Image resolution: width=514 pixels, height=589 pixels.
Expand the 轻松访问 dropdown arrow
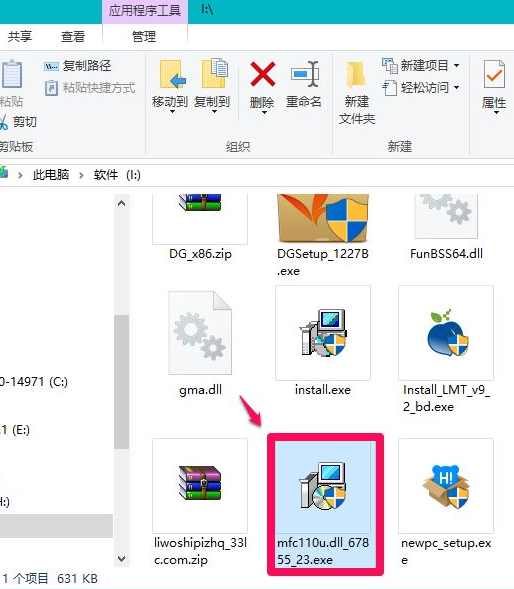click(x=456, y=88)
